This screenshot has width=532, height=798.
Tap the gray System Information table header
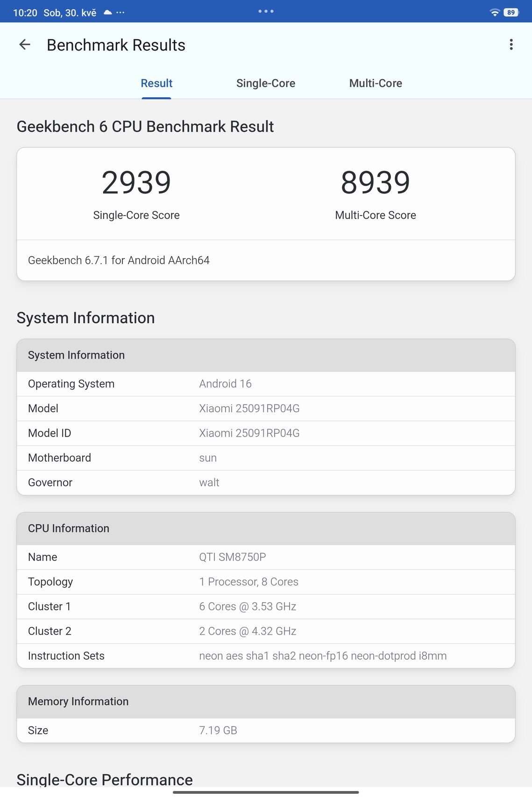266,355
